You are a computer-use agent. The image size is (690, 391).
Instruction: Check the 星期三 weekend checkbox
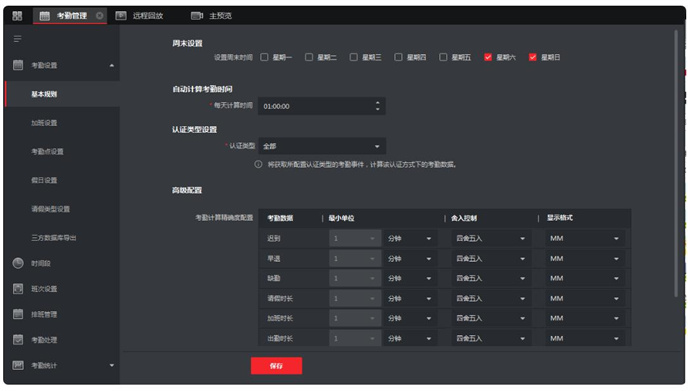353,57
